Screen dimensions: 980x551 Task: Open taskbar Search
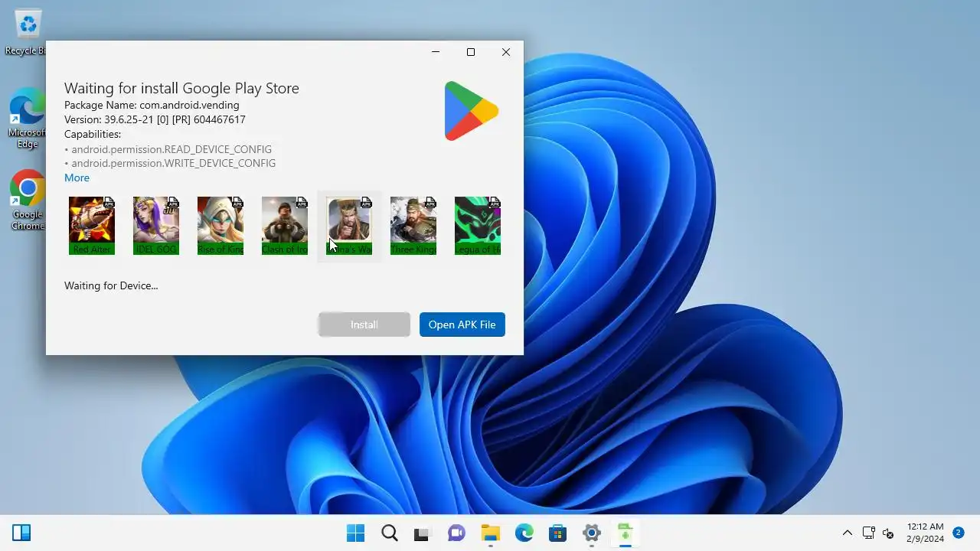tap(390, 533)
